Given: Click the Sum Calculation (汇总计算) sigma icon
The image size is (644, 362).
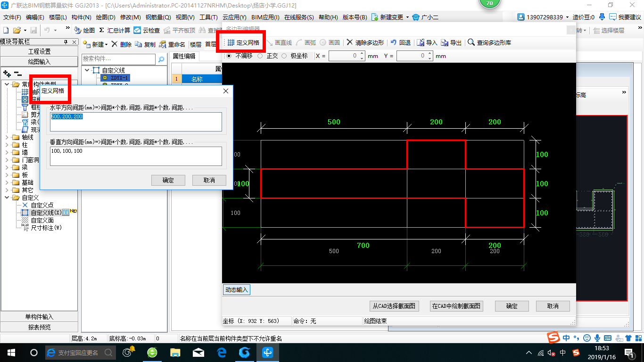Looking at the screenshot, I should pos(102,30).
